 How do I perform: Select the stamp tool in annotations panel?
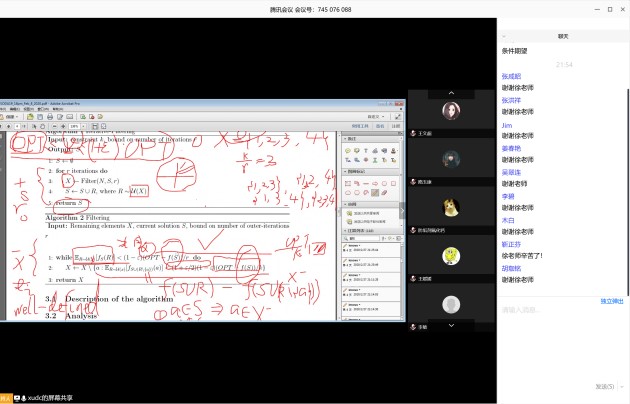tap(393, 150)
